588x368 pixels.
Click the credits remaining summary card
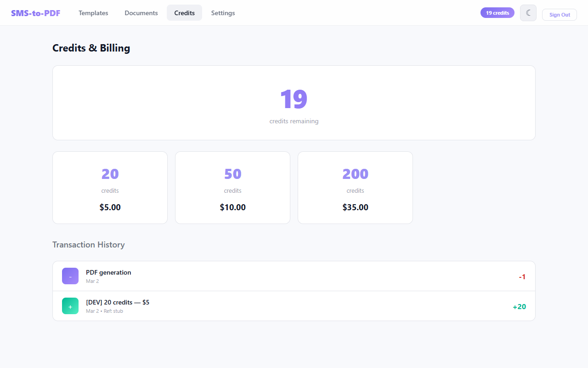tap(294, 103)
